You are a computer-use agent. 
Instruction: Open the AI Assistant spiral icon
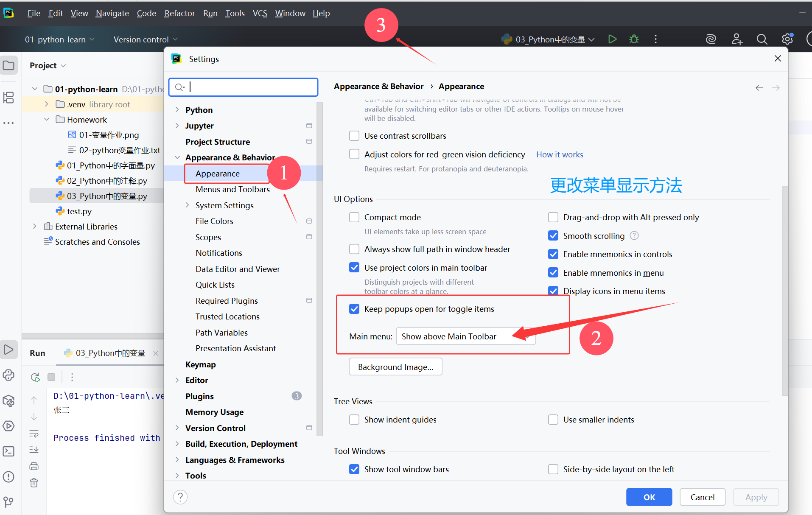711,39
